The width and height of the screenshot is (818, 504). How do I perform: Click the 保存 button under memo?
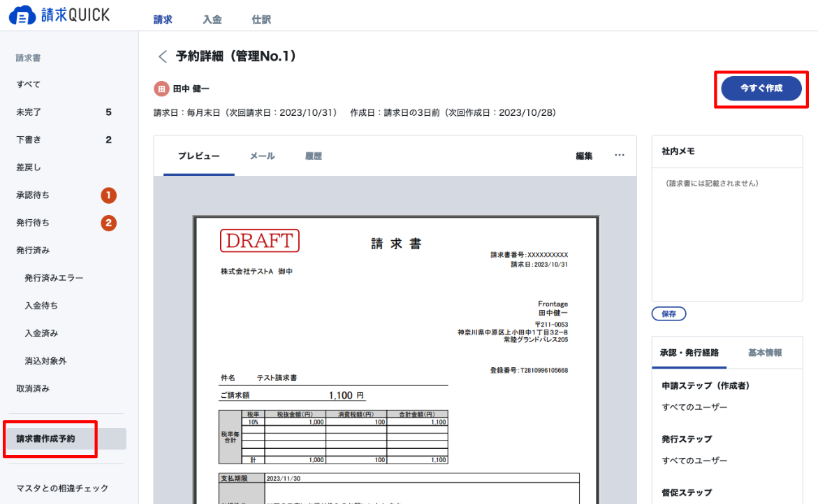coord(669,313)
